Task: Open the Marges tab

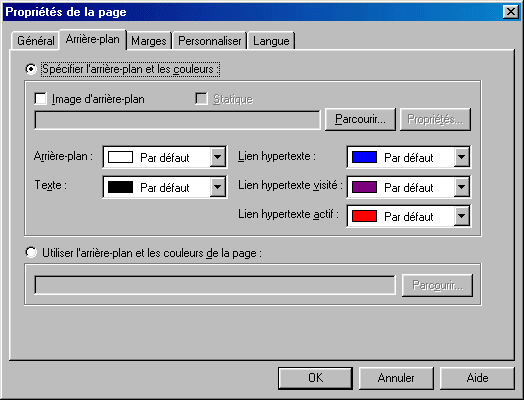Action: coord(149,41)
